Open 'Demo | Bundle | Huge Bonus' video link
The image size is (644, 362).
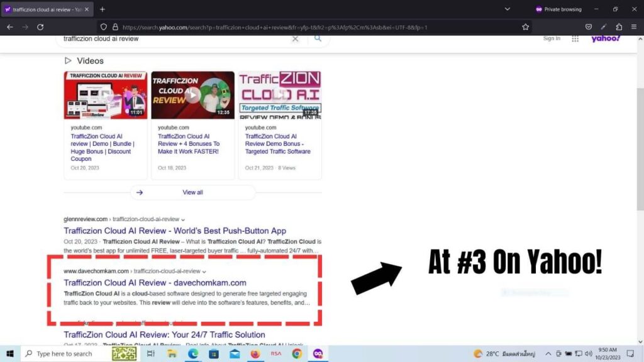[103, 147]
